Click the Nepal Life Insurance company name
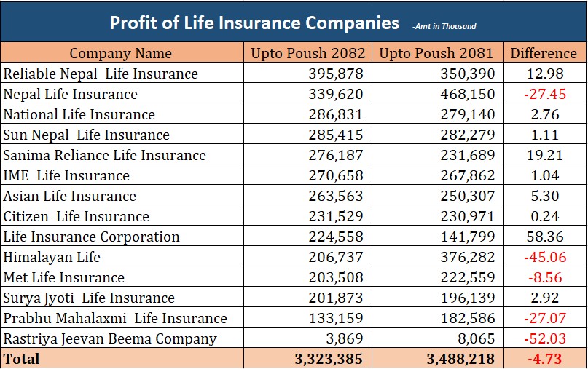This screenshot has width=588, height=369. click(x=71, y=94)
